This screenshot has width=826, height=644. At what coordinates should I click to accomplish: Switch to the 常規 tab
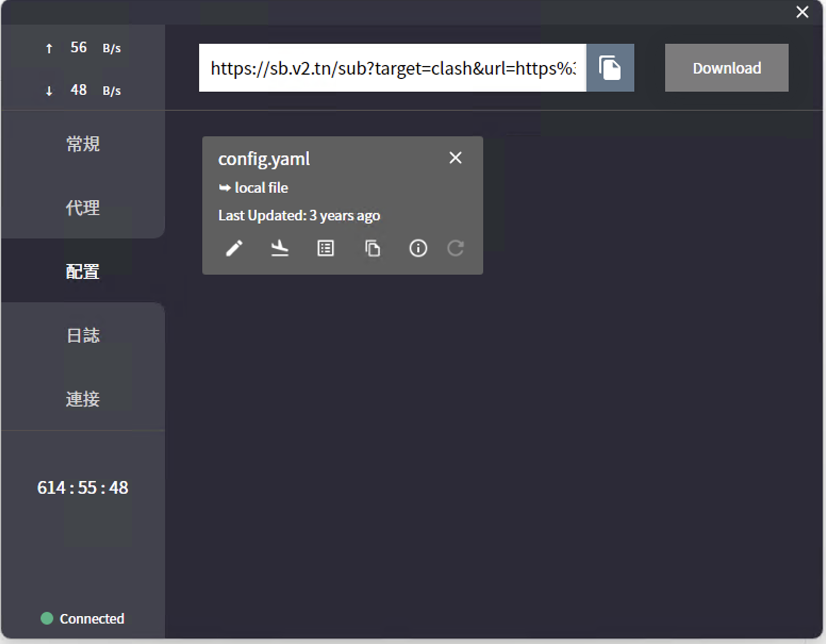coord(82,144)
